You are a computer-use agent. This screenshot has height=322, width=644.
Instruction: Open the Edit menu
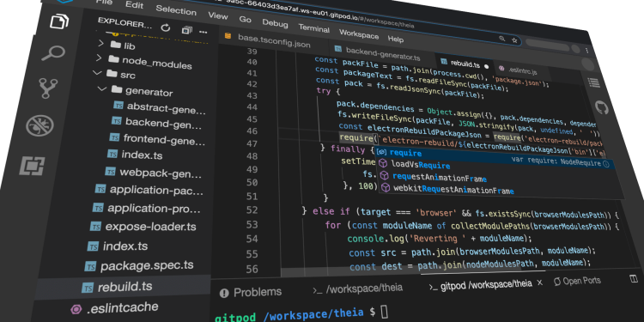click(134, 5)
